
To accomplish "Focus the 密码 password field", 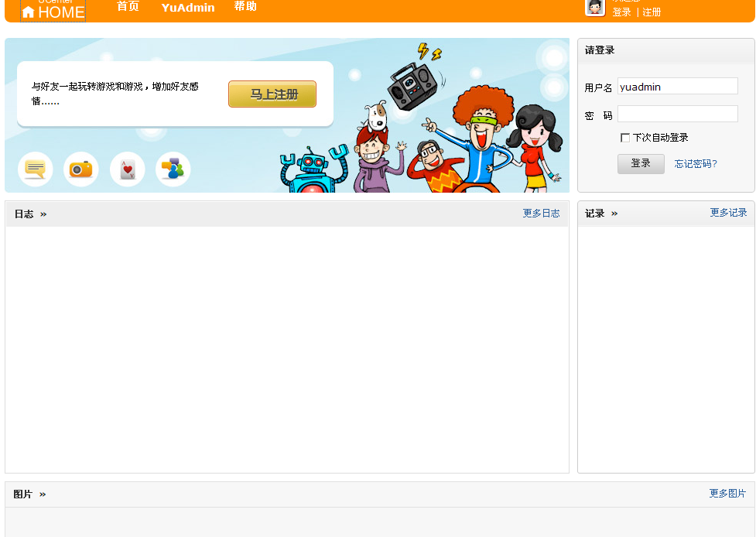I will [677, 114].
